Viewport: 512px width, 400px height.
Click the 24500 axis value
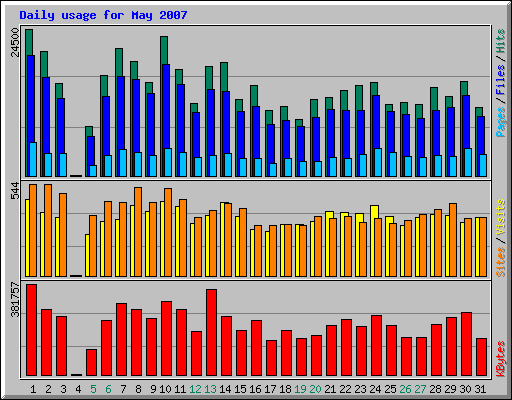16,42
